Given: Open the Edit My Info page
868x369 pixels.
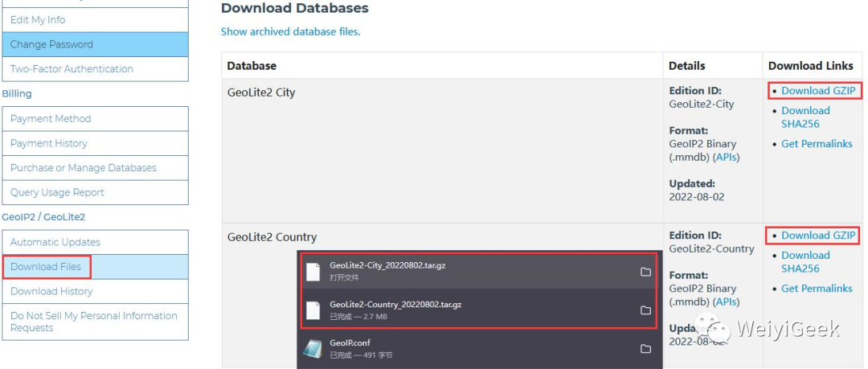Looking at the screenshot, I should 95,20.
